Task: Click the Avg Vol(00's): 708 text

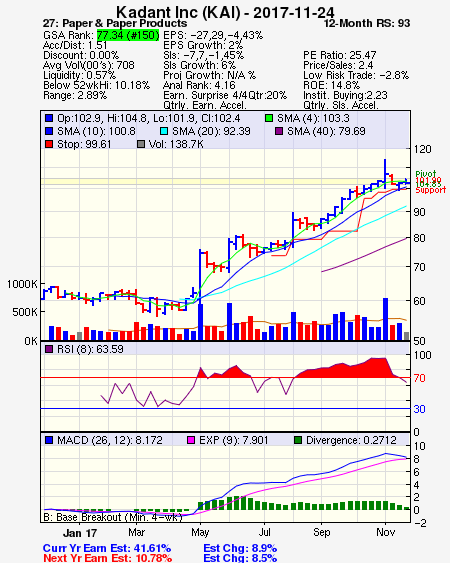Action: 89,65
